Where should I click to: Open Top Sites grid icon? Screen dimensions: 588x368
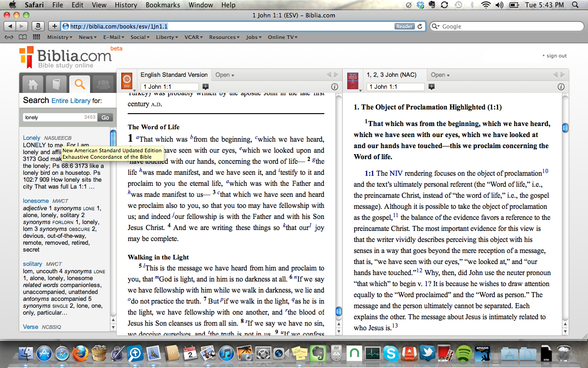36,37
